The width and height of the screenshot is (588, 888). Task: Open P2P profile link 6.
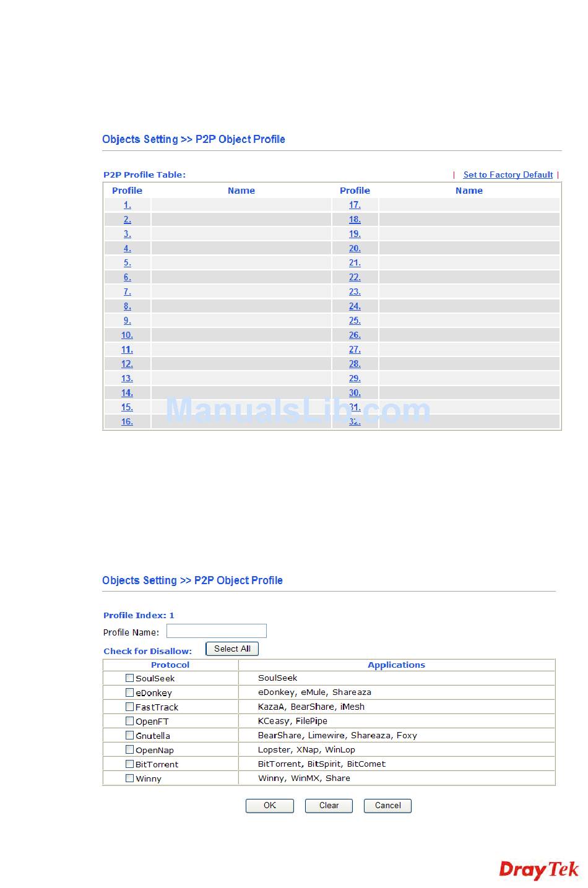point(127,277)
